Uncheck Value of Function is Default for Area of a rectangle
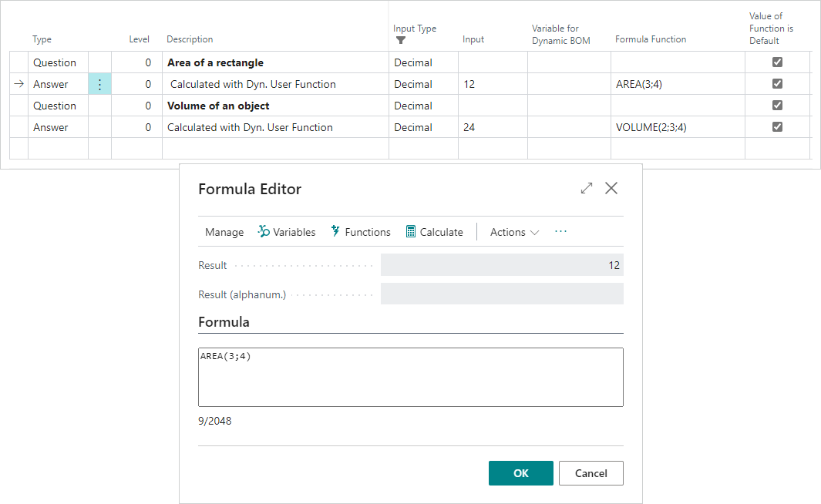 pos(777,62)
